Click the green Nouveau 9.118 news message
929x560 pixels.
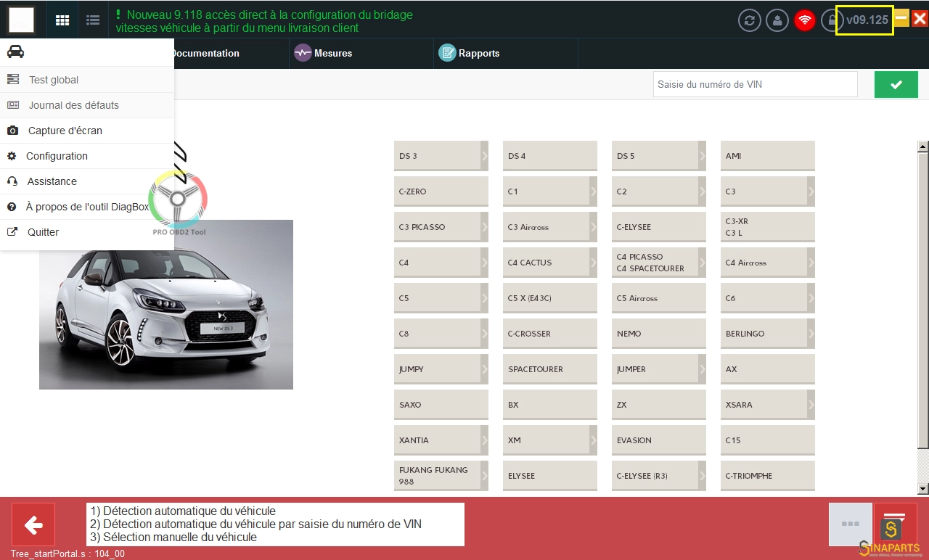click(x=265, y=21)
